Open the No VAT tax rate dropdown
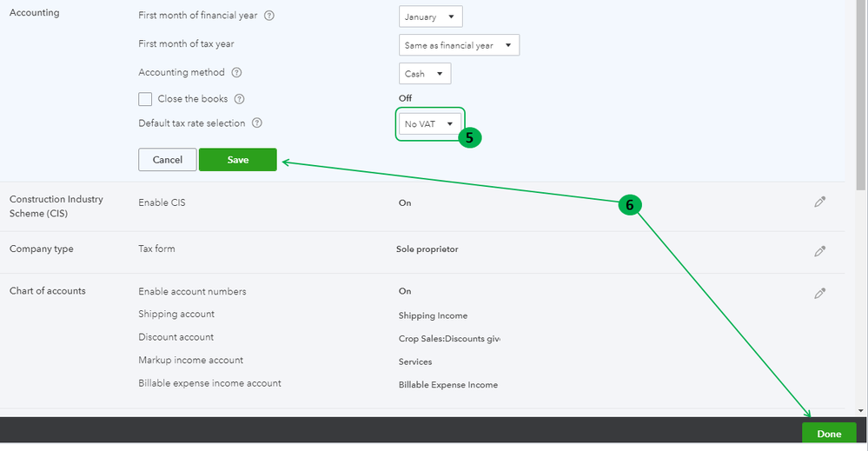This screenshot has height=451, width=868. [x=430, y=124]
